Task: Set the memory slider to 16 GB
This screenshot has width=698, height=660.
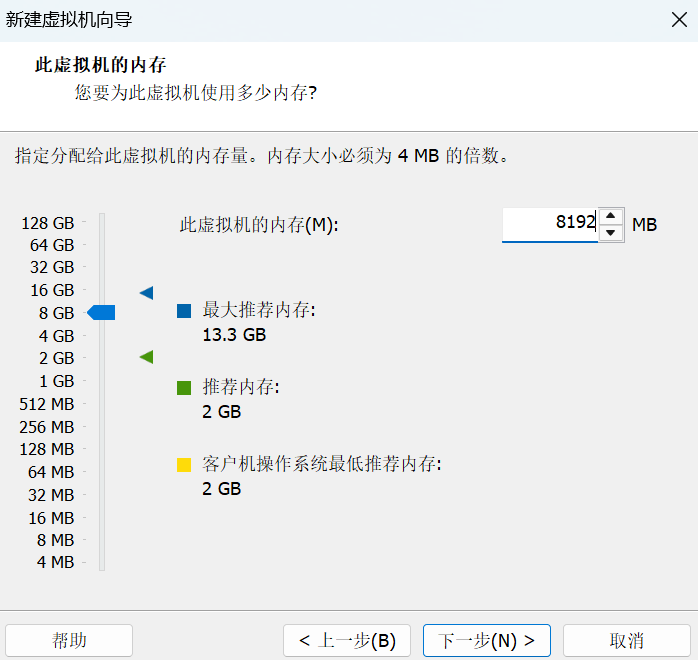Action: [x=102, y=290]
